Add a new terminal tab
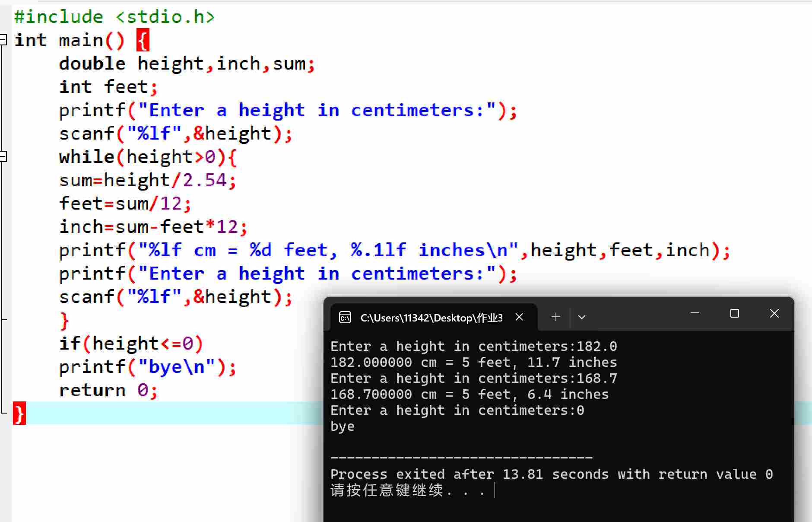This screenshot has width=812, height=522. tap(556, 317)
